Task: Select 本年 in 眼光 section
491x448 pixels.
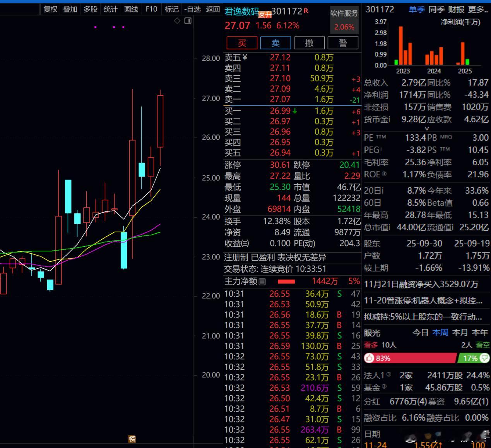Action: [x=480, y=333]
